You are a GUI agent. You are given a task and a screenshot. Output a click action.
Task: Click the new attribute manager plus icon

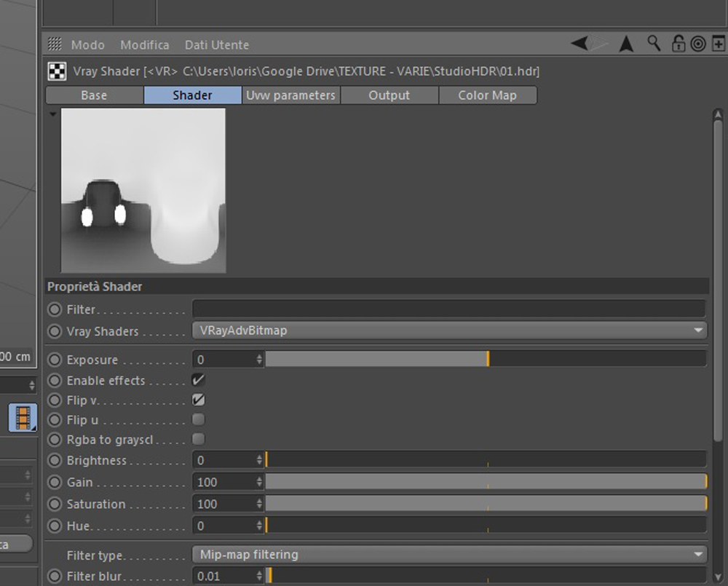(x=719, y=44)
